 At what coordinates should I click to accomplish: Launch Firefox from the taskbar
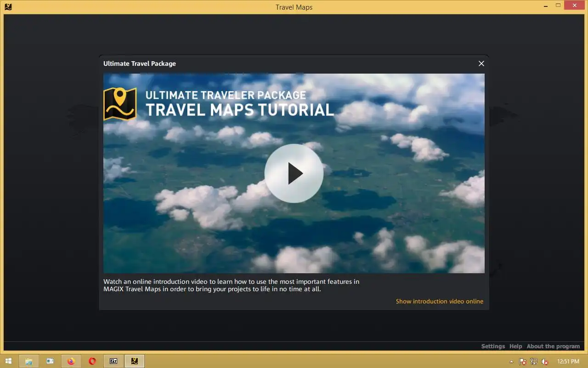pyautogui.click(x=71, y=361)
